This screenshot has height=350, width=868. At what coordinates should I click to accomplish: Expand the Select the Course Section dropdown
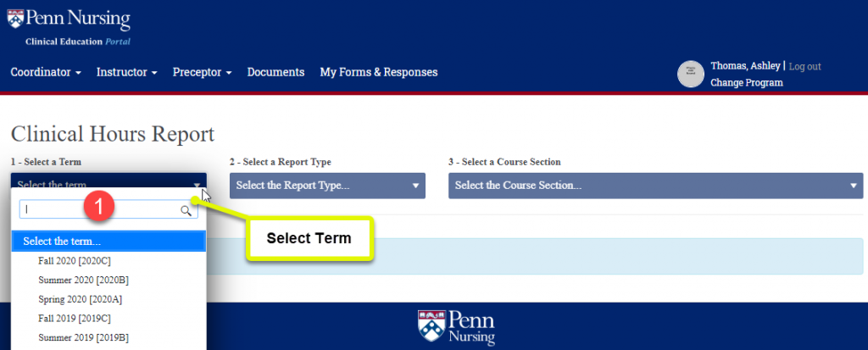tap(655, 186)
